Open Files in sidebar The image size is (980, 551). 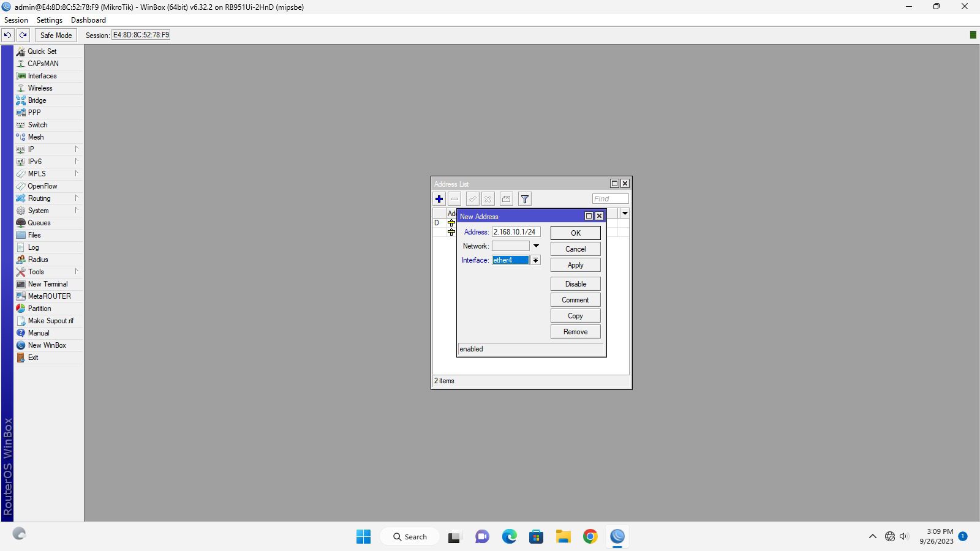point(48,235)
